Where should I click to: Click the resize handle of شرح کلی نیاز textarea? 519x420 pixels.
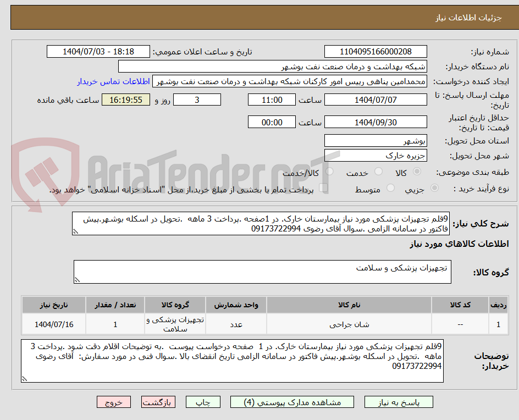coord(76,233)
